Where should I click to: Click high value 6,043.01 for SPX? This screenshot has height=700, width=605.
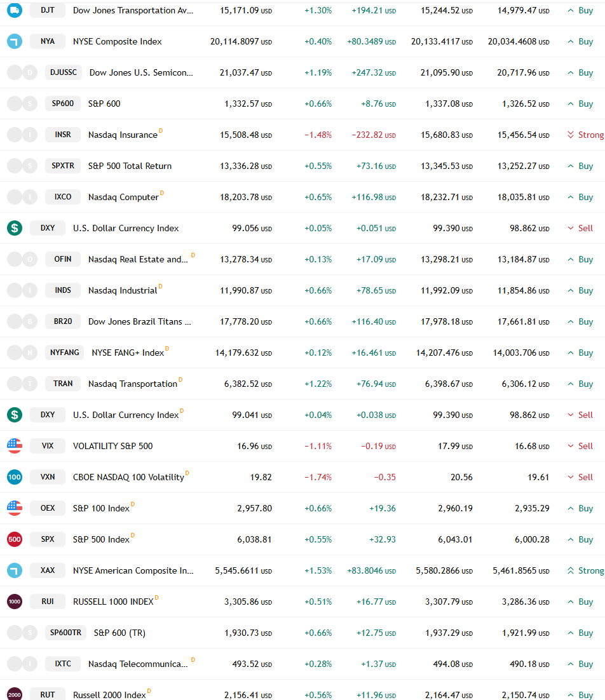455,539
